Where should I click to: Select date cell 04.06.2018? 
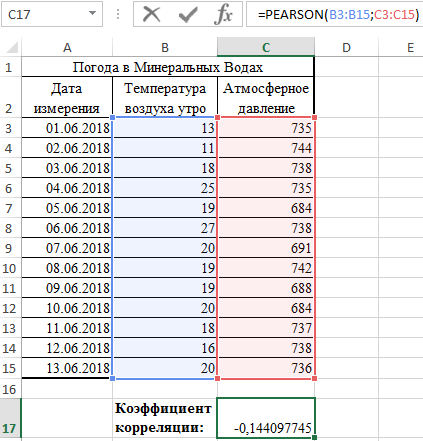coord(67,188)
